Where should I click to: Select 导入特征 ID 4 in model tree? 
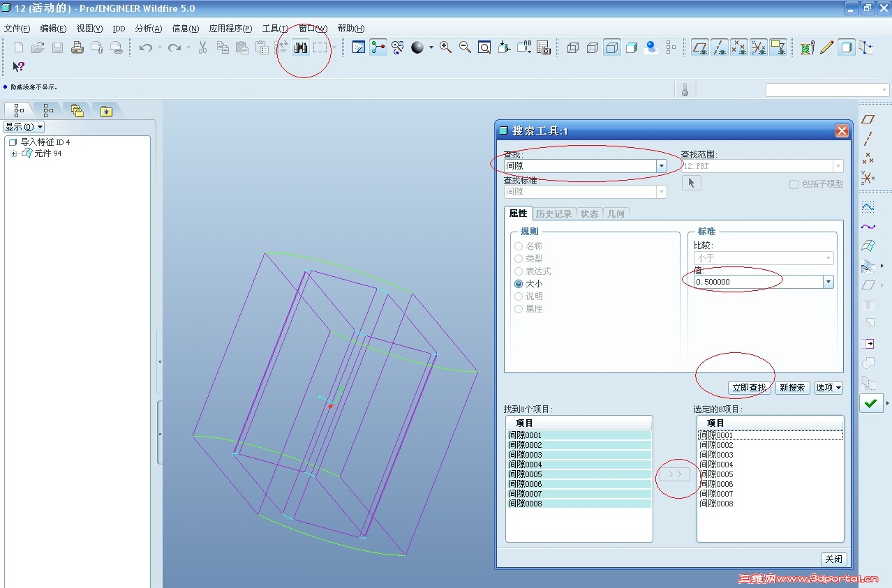[45, 142]
